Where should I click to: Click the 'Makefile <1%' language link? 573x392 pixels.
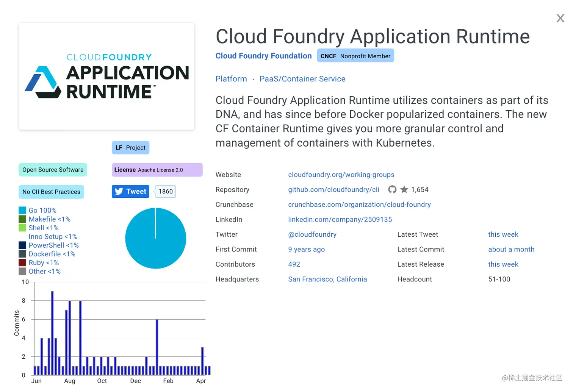[50, 219]
